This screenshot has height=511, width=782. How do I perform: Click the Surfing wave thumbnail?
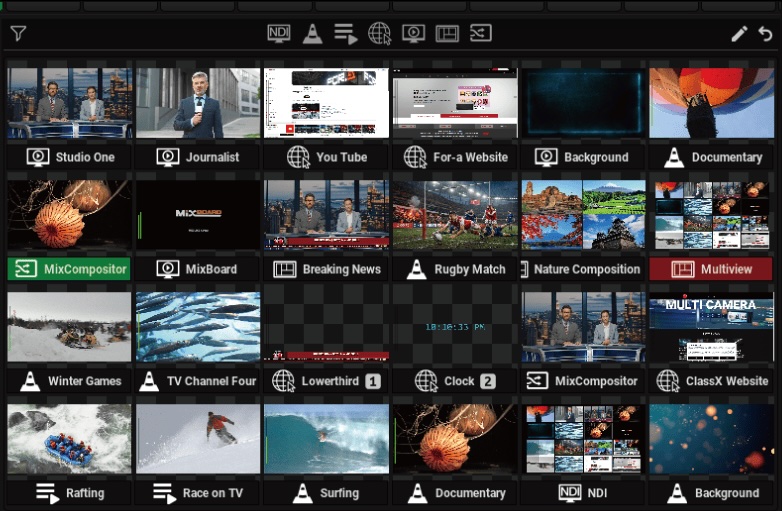[x=327, y=439]
